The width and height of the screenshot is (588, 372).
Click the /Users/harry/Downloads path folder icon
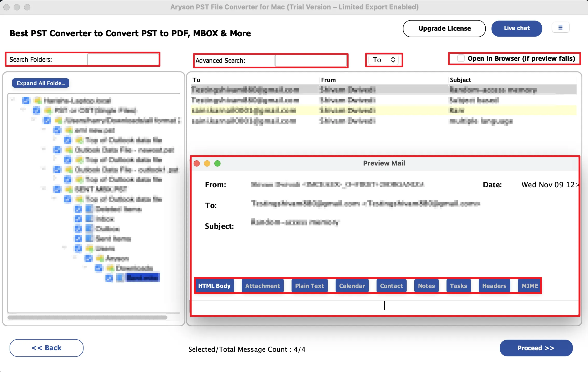(59, 120)
